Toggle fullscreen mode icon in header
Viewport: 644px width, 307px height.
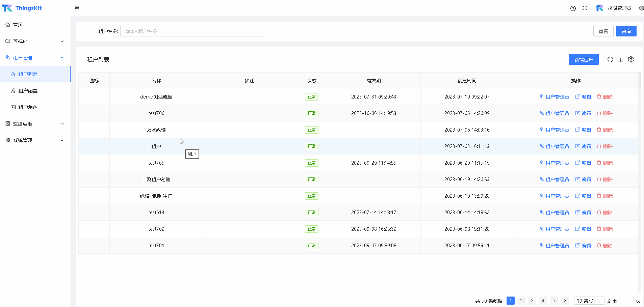[x=585, y=8]
